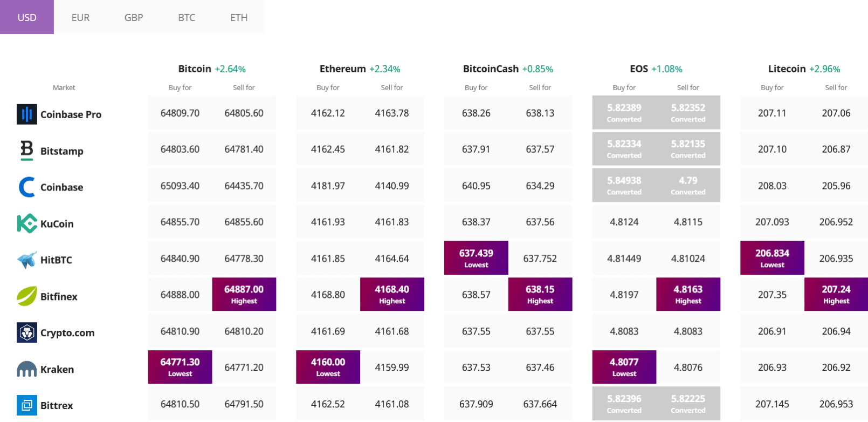
Task: Click Bitstamp Ethereum buy price 4162.45
Action: [x=328, y=149]
